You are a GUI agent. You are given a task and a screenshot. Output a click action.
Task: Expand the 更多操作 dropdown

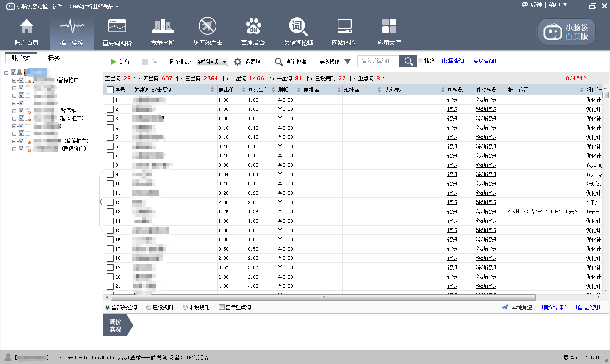335,62
